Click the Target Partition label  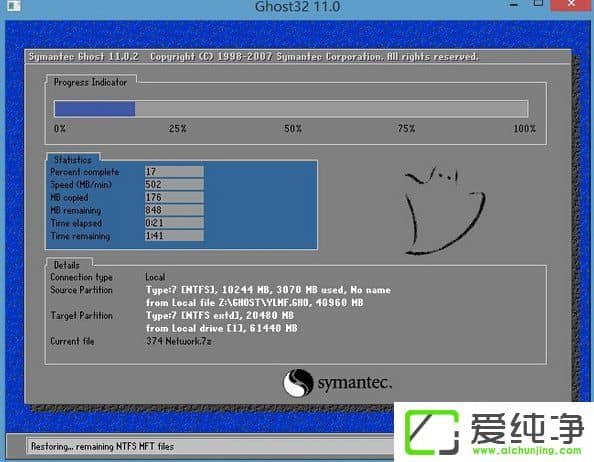point(81,316)
